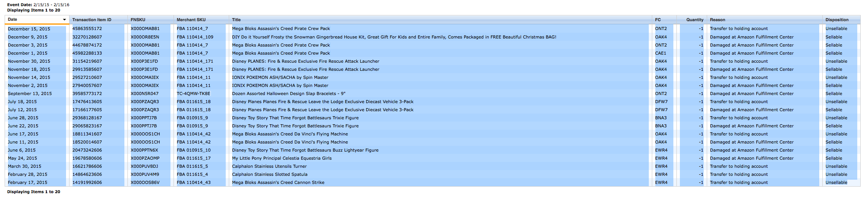Click the DIY Frosty the Snowman title
This screenshot has height=197, width=868.
[x=394, y=37]
